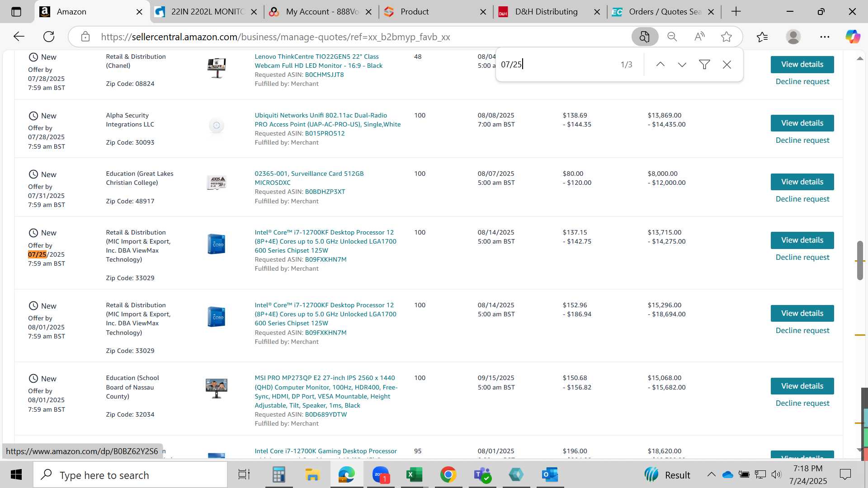Open Task View from taskbar
Viewport: 868px width, 488px height.
(244, 475)
